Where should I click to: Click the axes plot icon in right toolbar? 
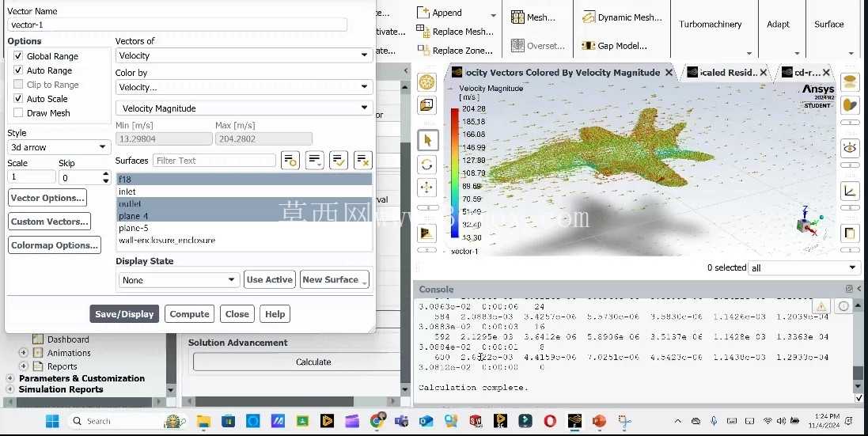(x=850, y=191)
